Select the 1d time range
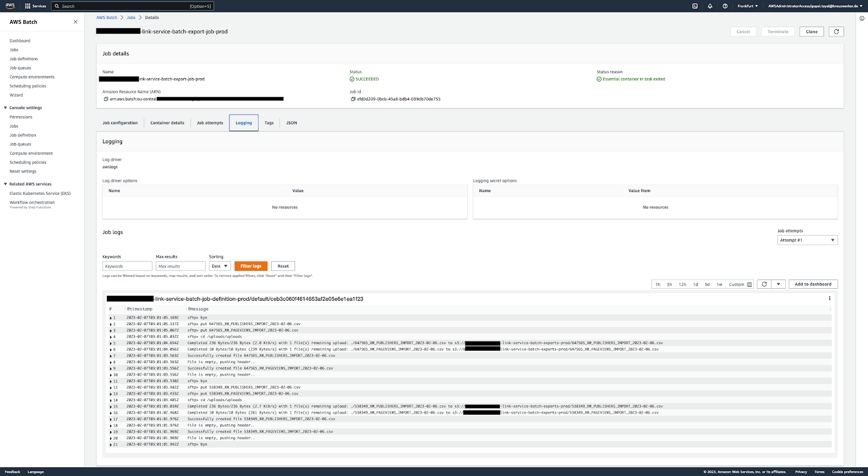This screenshot has width=868, height=476. pos(695,284)
